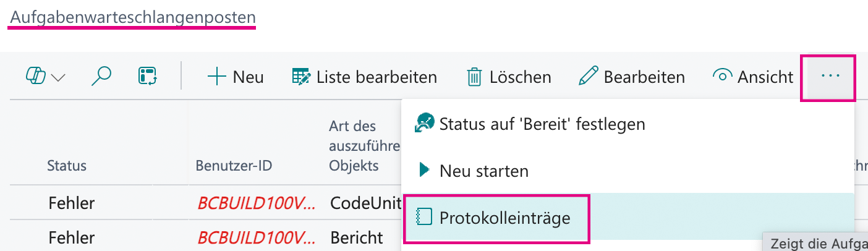Click the Bearbeiten pencil icon

pos(588,77)
